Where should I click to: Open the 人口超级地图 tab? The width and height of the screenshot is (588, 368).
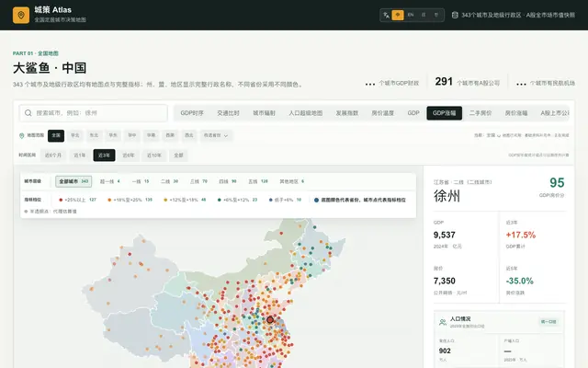coord(306,112)
